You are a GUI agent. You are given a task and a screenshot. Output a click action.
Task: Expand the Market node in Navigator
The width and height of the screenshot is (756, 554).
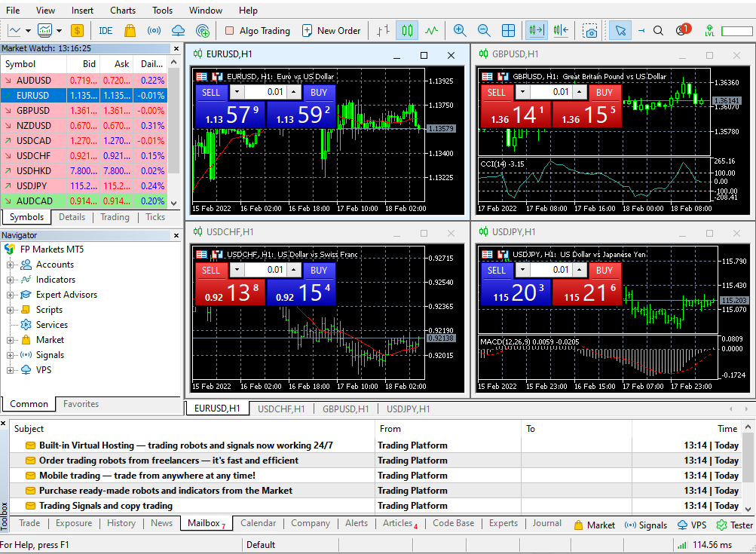[x=10, y=340]
